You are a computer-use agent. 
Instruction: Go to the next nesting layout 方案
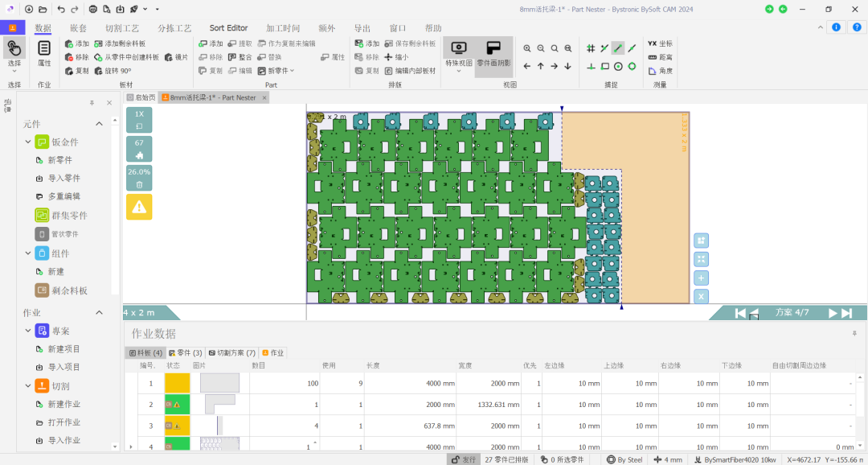point(833,313)
